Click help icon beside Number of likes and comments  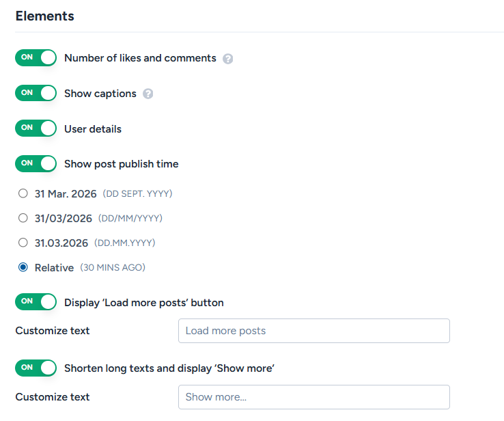[228, 59]
